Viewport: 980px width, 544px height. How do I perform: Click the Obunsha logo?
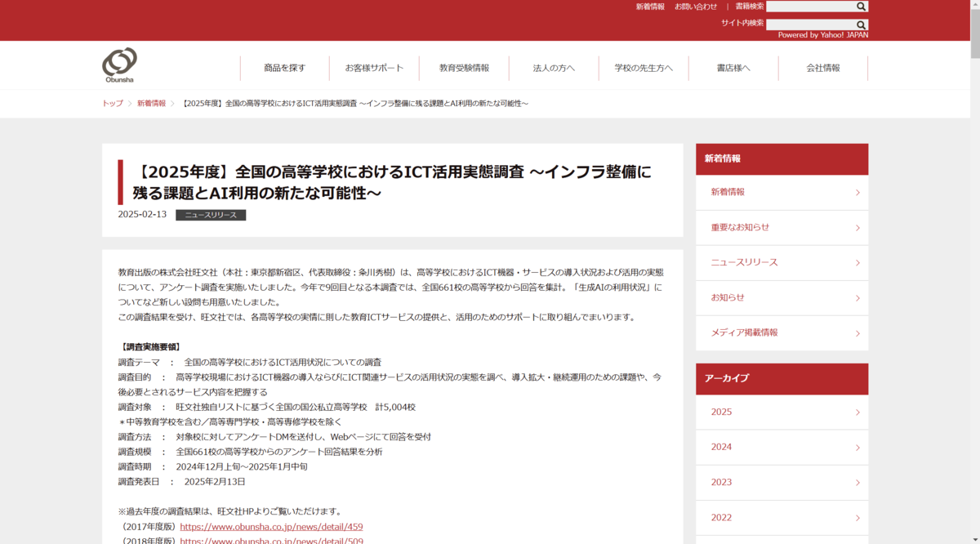(x=119, y=65)
